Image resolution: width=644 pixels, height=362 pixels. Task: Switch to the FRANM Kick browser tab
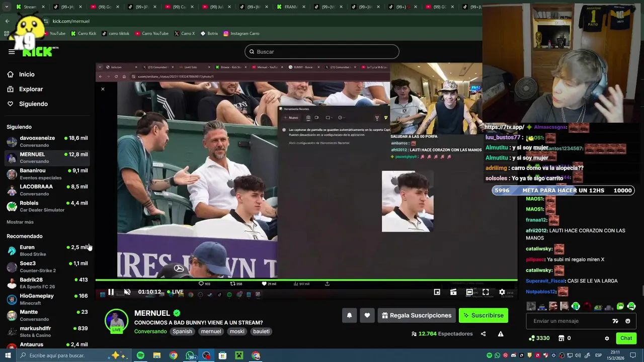pos(291,7)
